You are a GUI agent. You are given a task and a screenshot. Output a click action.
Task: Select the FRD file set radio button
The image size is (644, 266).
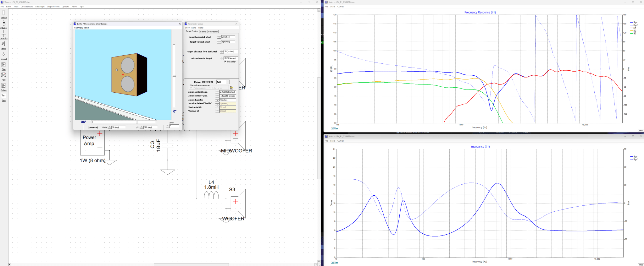(x=210, y=88)
